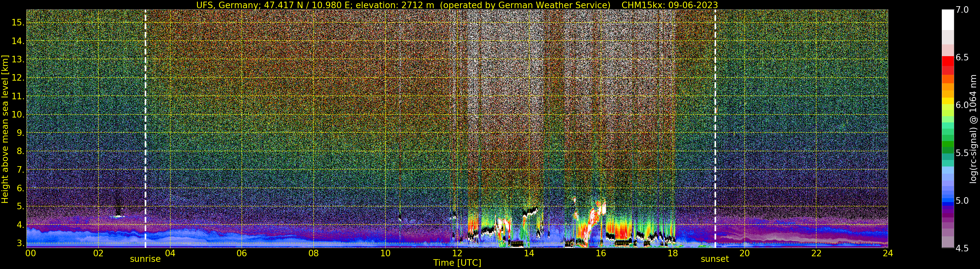
Task: Click the time tick label '00'
Action: click(x=30, y=253)
